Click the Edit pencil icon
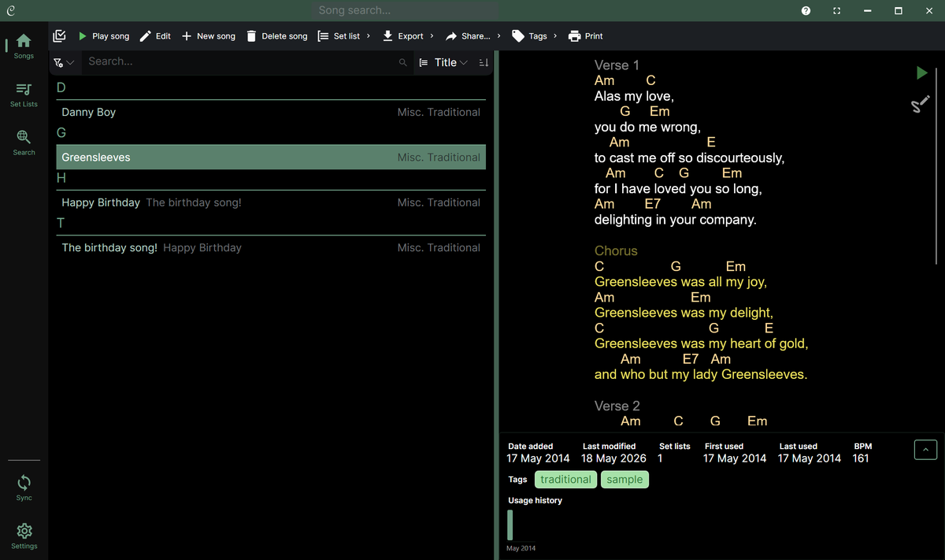The image size is (945, 560). [146, 36]
